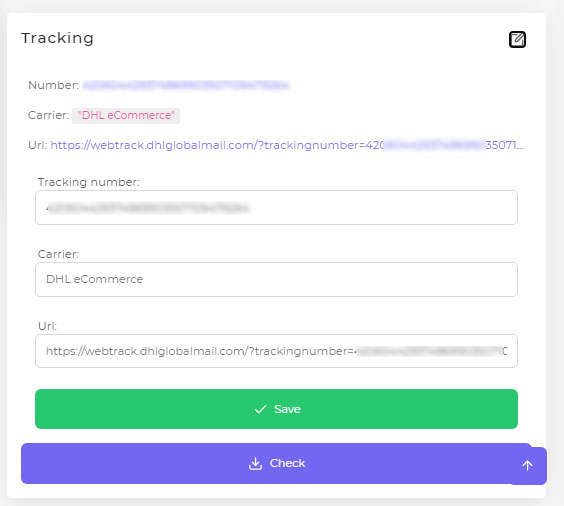
Task: Save the tracking details
Action: click(x=276, y=409)
